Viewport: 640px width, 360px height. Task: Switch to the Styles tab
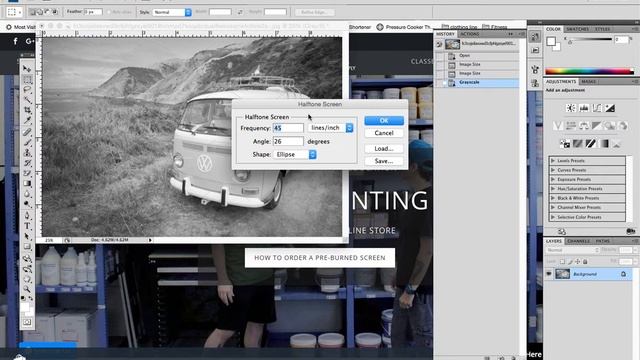pyautogui.click(x=602, y=29)
